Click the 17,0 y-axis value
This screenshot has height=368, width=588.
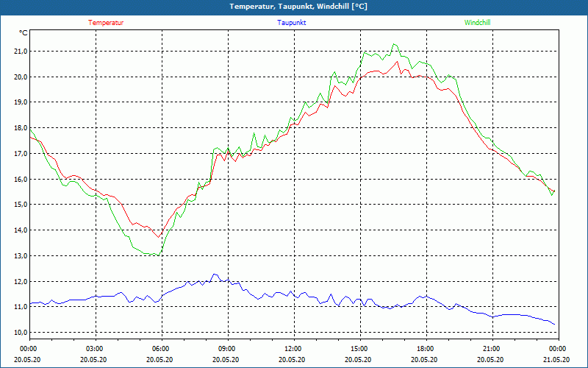coord(21,154)
